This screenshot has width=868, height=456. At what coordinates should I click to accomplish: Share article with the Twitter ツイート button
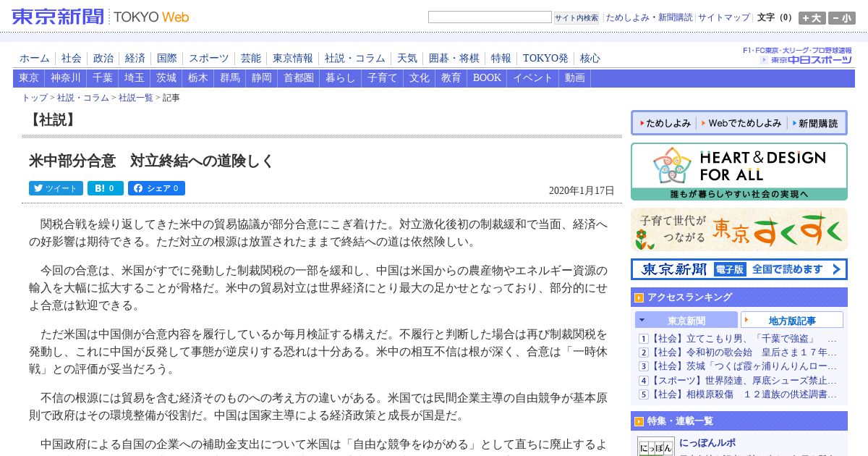click(56, 188)
